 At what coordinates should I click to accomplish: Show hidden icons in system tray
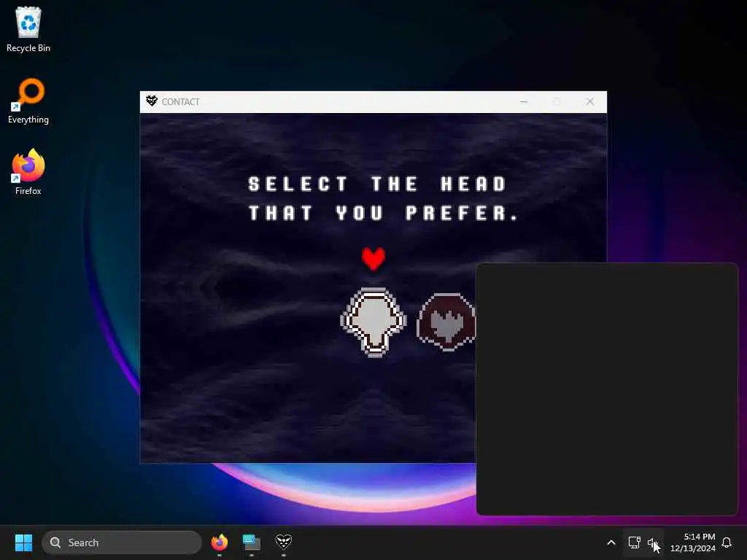[611, 542]
